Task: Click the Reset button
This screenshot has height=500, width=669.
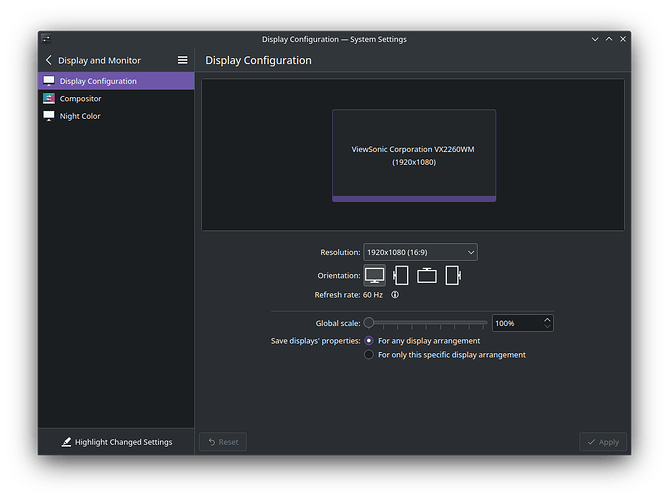Action: (x=223, y=442)
